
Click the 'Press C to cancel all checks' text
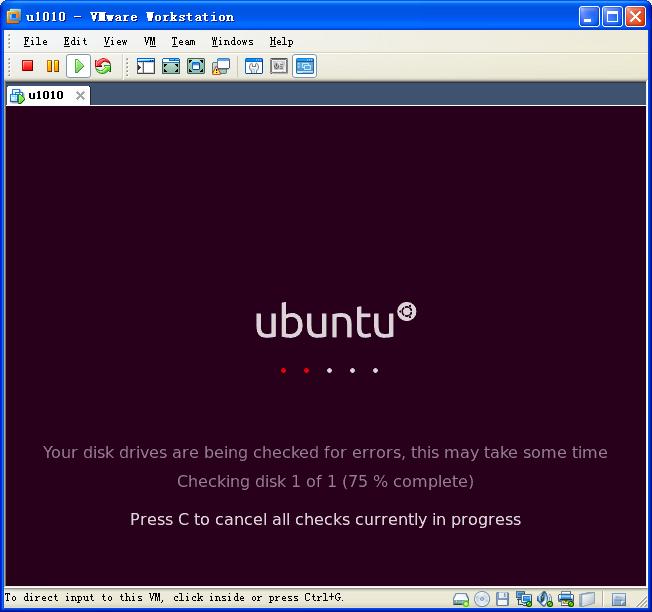325,519
